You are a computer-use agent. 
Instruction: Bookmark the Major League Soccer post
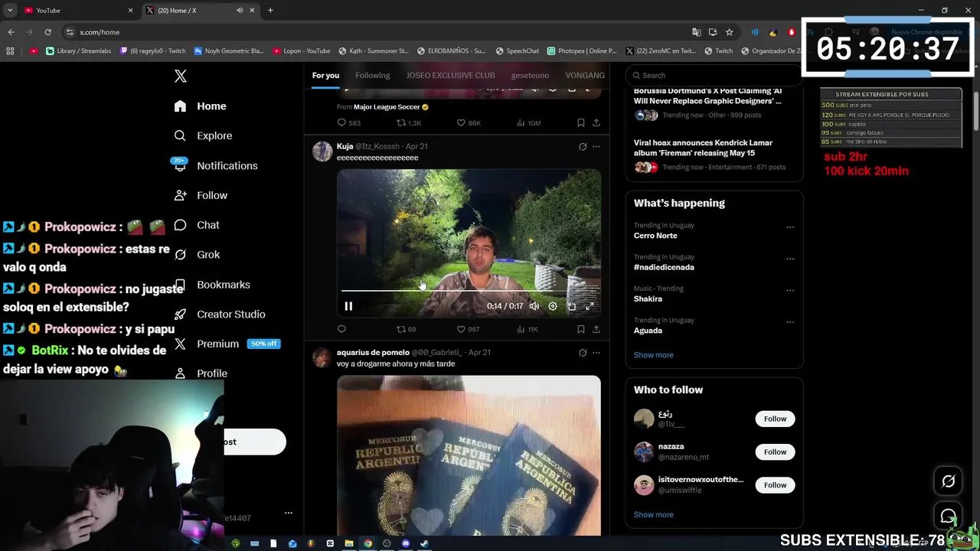[580, 122]
